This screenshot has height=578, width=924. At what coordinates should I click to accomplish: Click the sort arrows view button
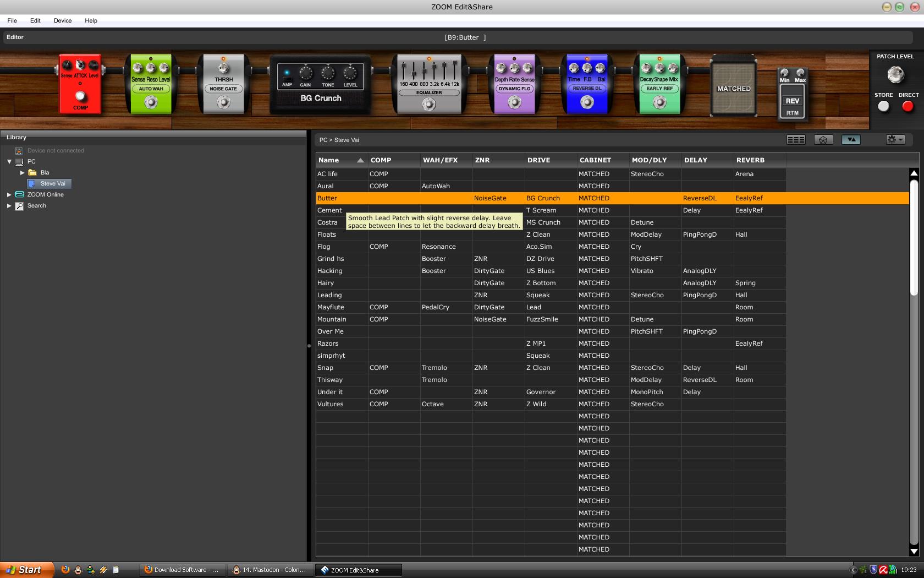coord(851,140)
